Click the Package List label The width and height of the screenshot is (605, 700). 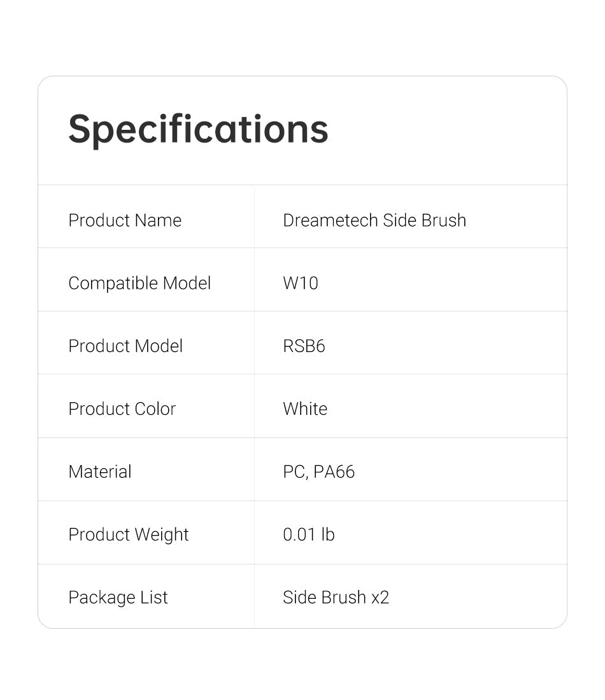(118, 598)
